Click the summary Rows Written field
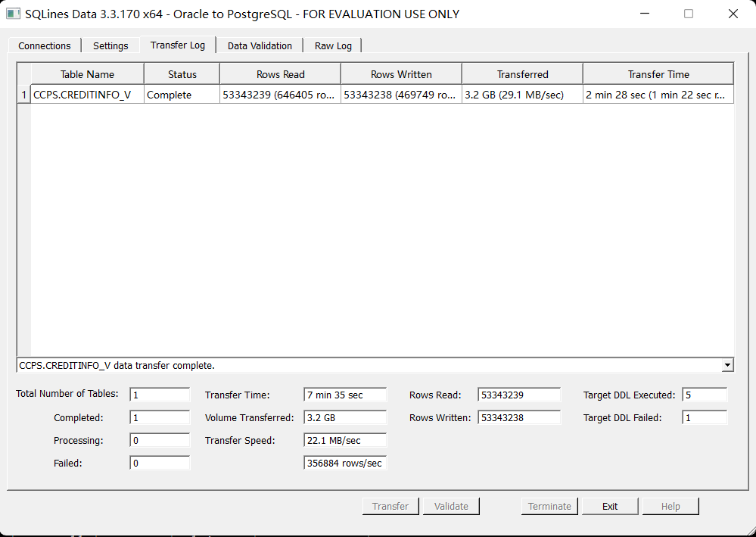The height and width of the screenshot is (537, 756). point(519,417)
